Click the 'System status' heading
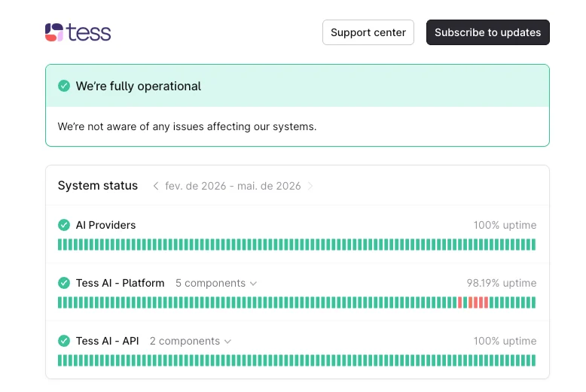This screenshot has width=586, height=392. pos(98,186)
